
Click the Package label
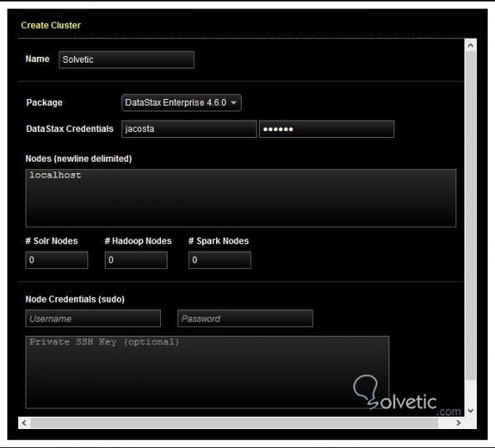pyautogui.click(x=45, y=102)
